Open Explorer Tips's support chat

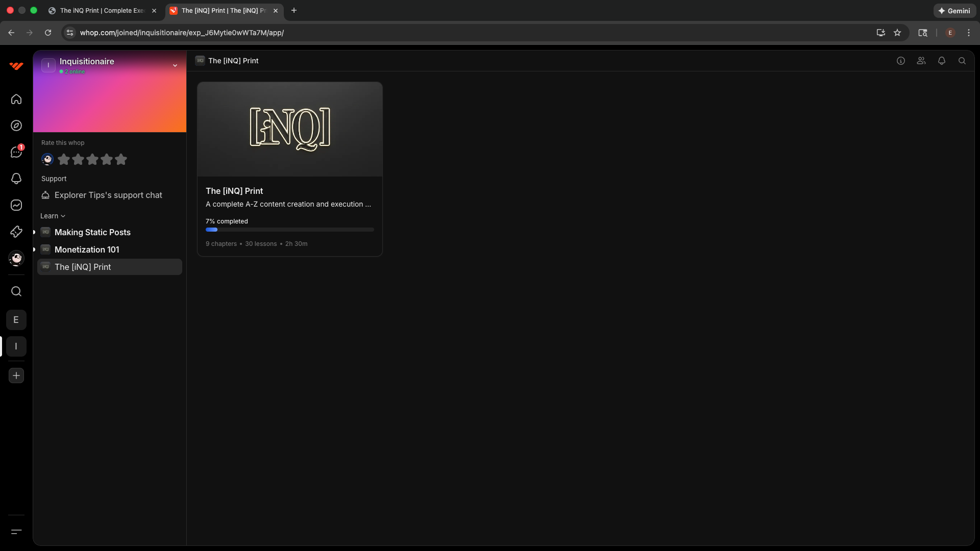(108, 195)
